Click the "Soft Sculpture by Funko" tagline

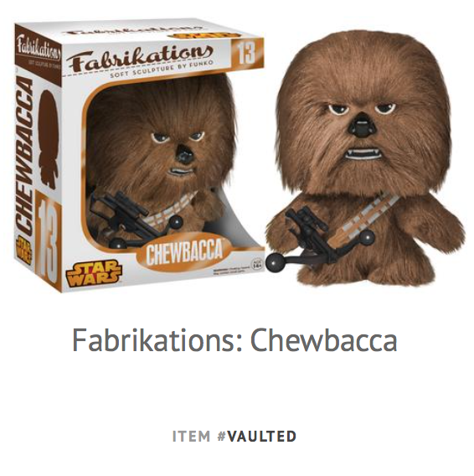click(x=162, y=70)
